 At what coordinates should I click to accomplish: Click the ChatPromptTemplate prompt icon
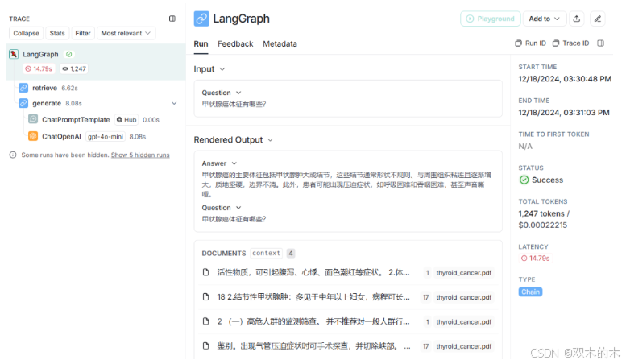[x=33, y=119]
